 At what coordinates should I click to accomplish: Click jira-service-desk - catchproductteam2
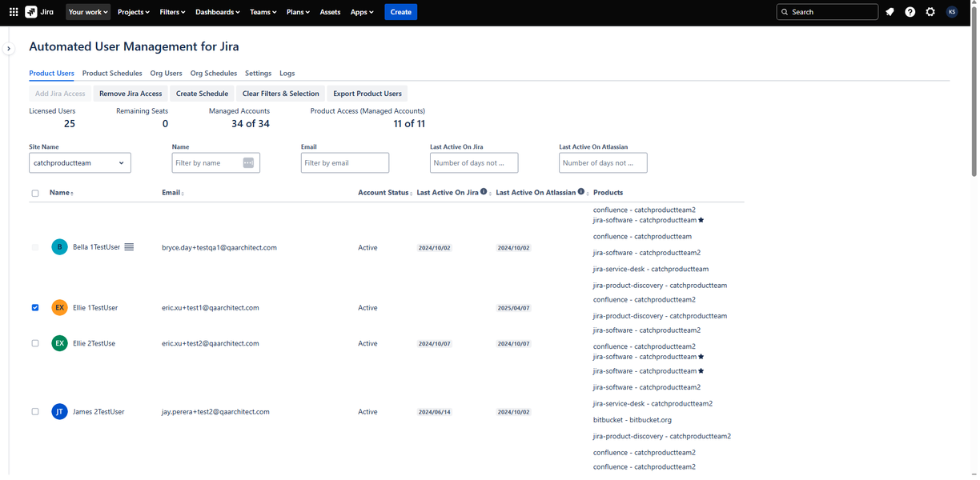[x=653, y=404]
